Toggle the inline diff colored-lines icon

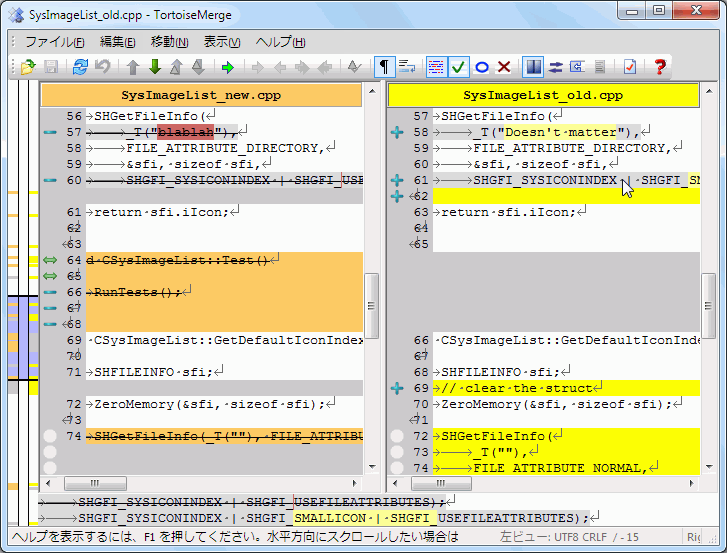click(436, 67)
